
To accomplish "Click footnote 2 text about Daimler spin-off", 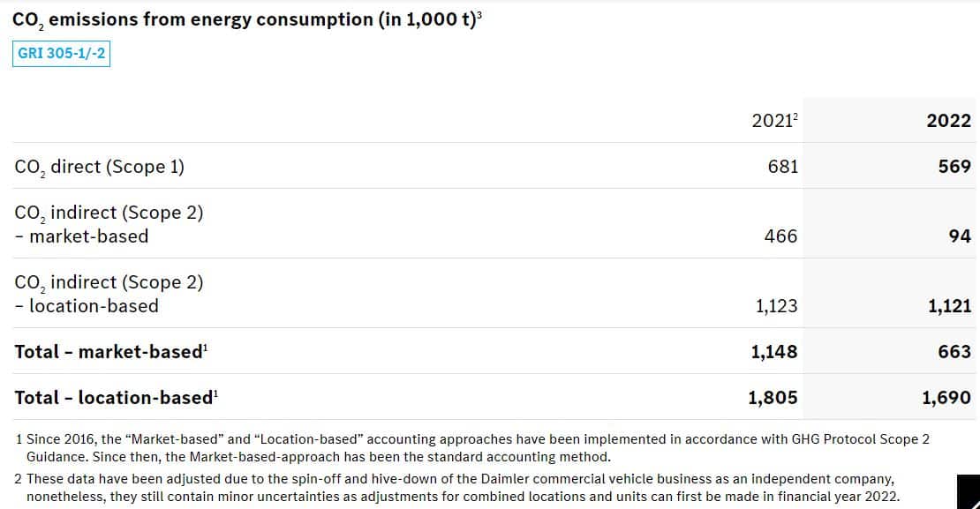I will [x=456, y=488].
